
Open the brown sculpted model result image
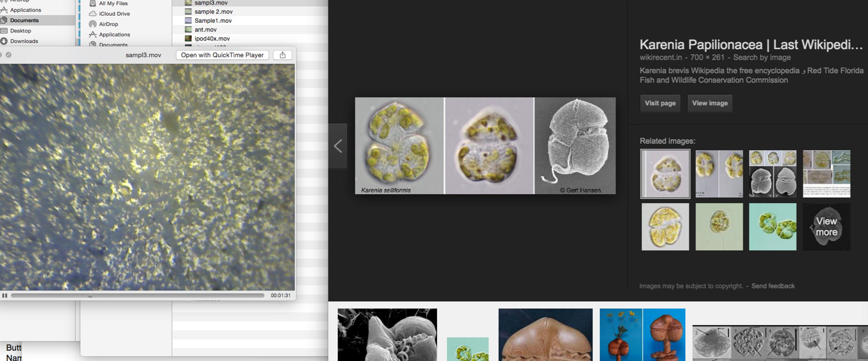click(545, 334)
